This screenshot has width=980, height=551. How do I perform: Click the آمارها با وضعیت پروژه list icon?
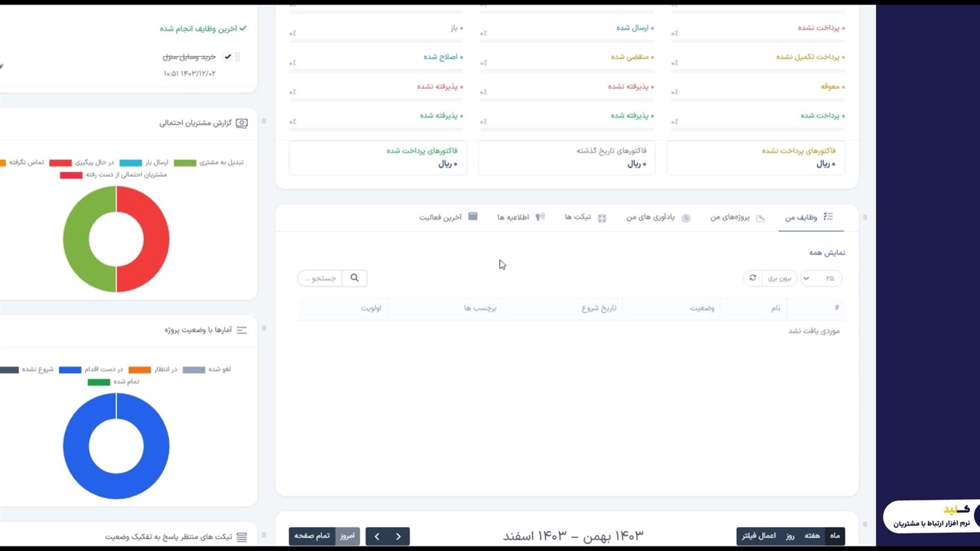242,330
